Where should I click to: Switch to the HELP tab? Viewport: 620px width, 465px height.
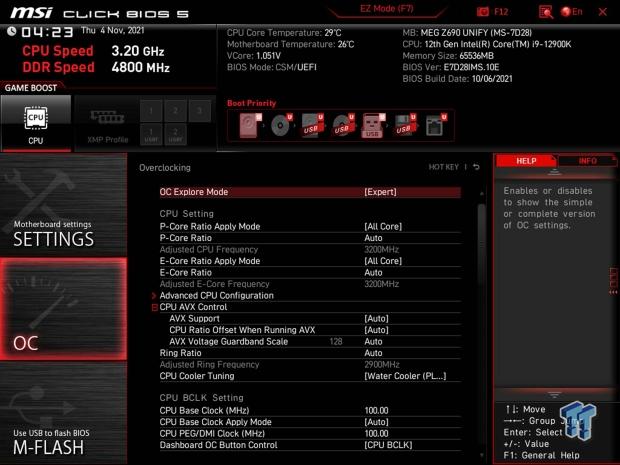tap(526, 161)
